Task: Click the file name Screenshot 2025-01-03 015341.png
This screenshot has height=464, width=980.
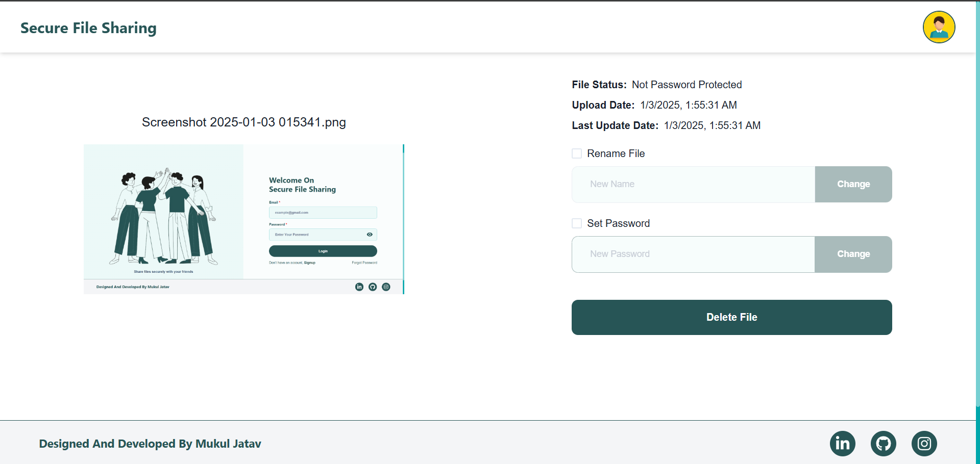Action: [244, 122]
